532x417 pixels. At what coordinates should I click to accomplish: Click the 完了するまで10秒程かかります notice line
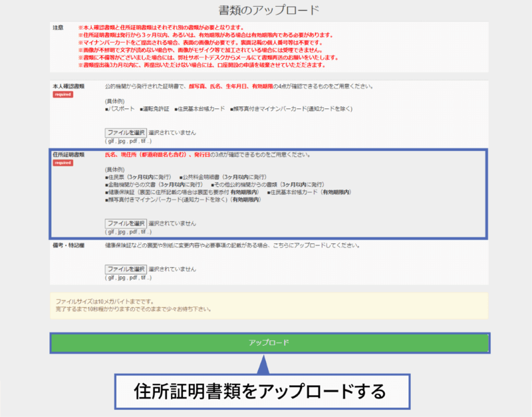[x=134, y=309]
